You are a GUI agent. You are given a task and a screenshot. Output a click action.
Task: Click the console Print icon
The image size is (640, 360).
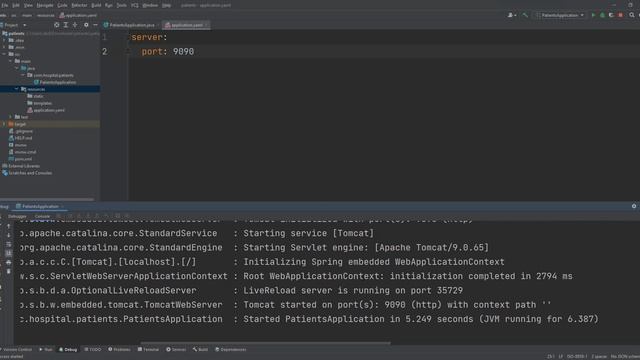click(9, 262)
